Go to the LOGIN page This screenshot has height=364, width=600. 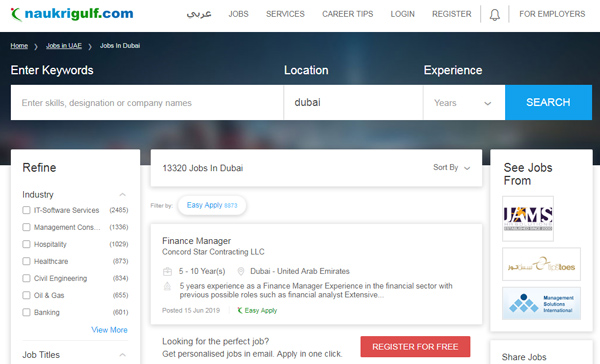point(403,14)
